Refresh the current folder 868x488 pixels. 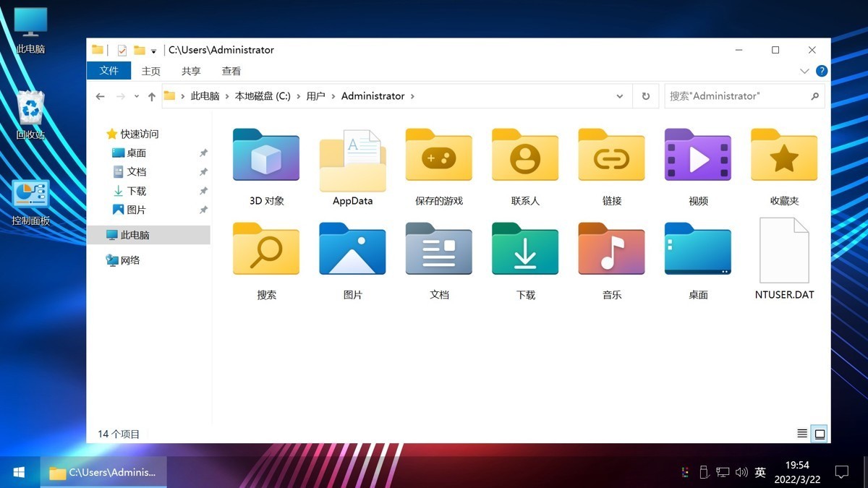pyautogui.click(x=644, y=95)
